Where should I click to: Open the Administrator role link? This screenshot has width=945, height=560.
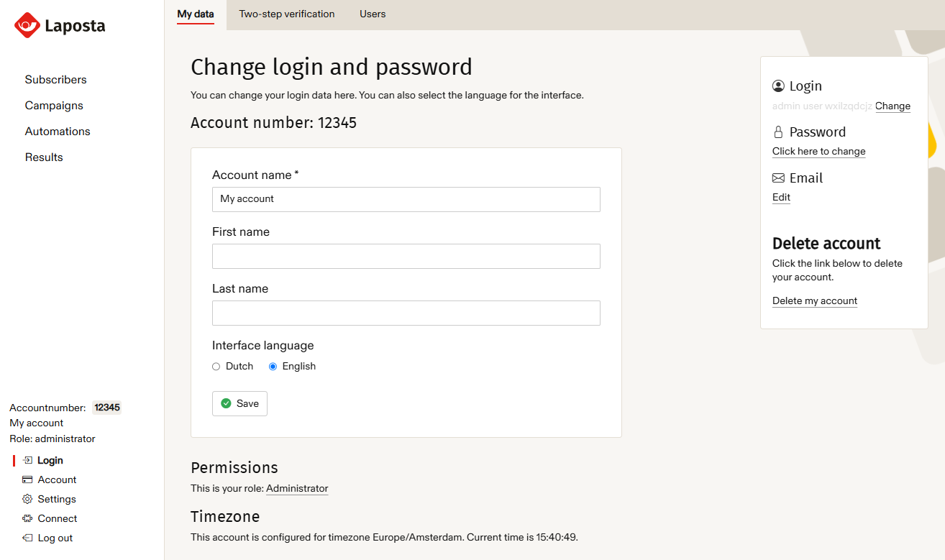[x=297, y=488]
